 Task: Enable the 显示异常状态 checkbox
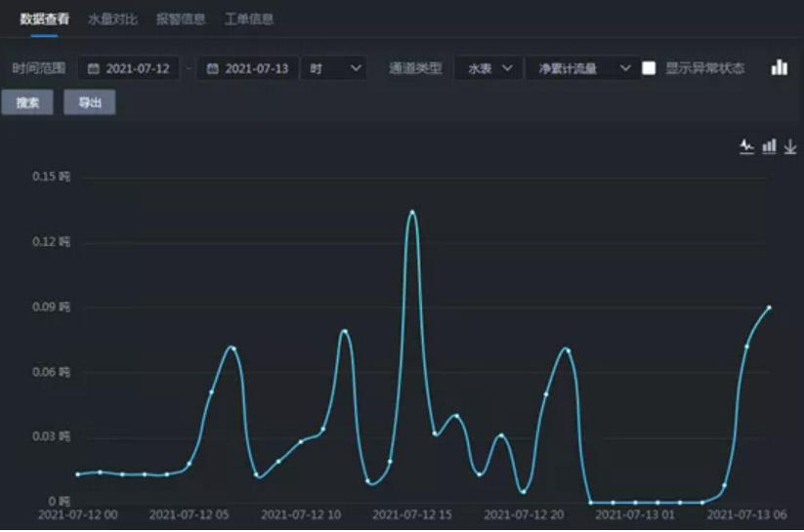pyautogui.click(x=649, y=68)
